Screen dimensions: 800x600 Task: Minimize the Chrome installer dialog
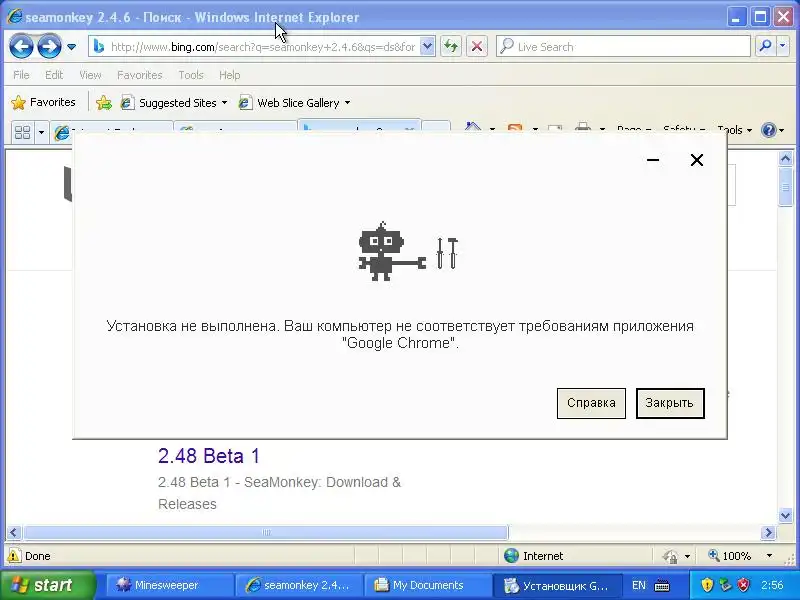(653, 160)
